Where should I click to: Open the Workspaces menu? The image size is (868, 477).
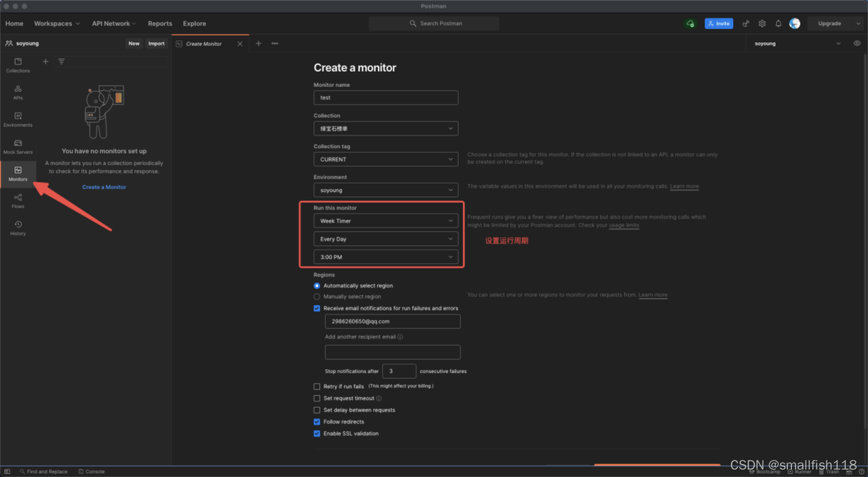(57, 23)
